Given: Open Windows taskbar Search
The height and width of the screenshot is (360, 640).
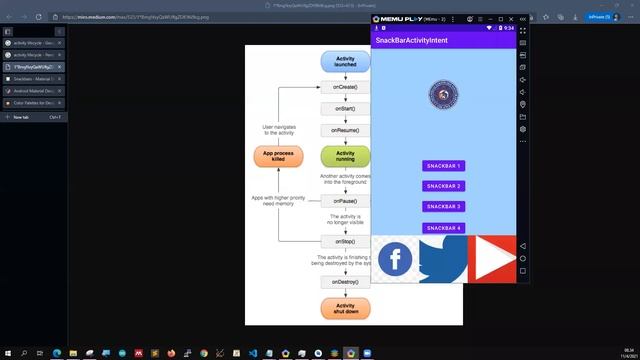Looking at the screenshot, I should tap(24, 353).
